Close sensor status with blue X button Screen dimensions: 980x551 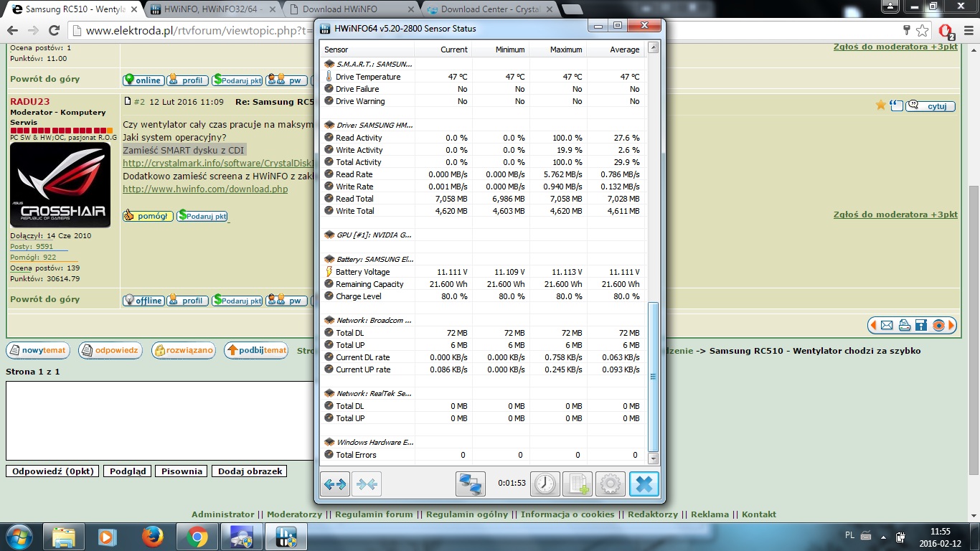[x=644, y=484]
